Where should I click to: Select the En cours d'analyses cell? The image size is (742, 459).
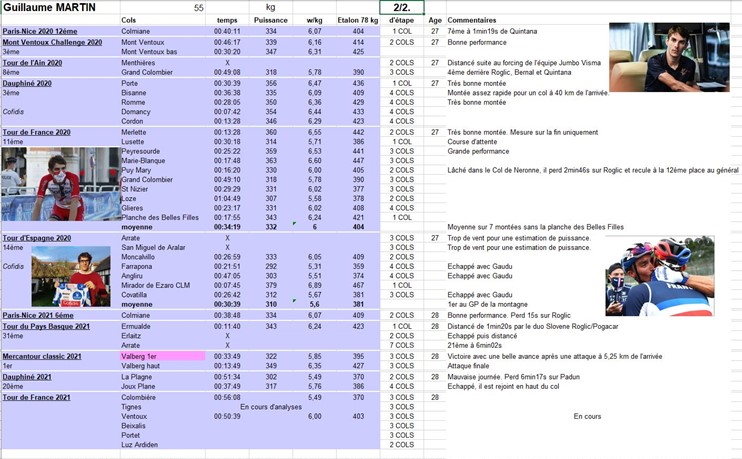point(271,406)
